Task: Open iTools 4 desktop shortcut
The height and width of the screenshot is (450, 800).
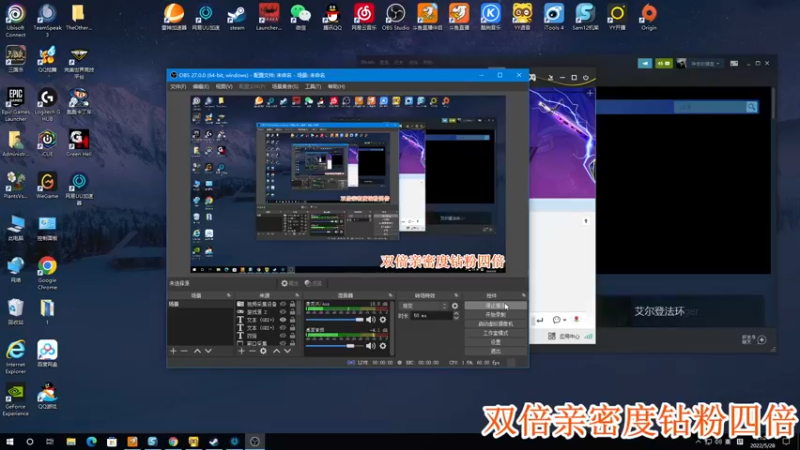Action: (x=554, y=16)
